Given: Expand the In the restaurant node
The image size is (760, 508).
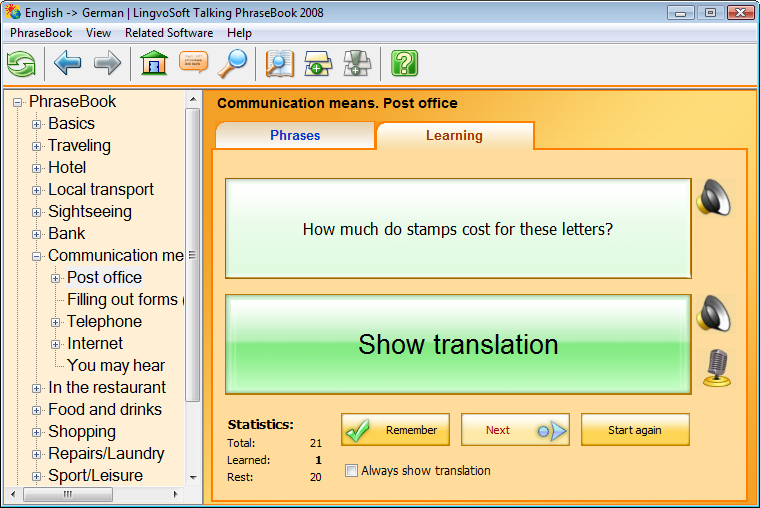Looking at the screenshot, I should [x=36, y=388].
